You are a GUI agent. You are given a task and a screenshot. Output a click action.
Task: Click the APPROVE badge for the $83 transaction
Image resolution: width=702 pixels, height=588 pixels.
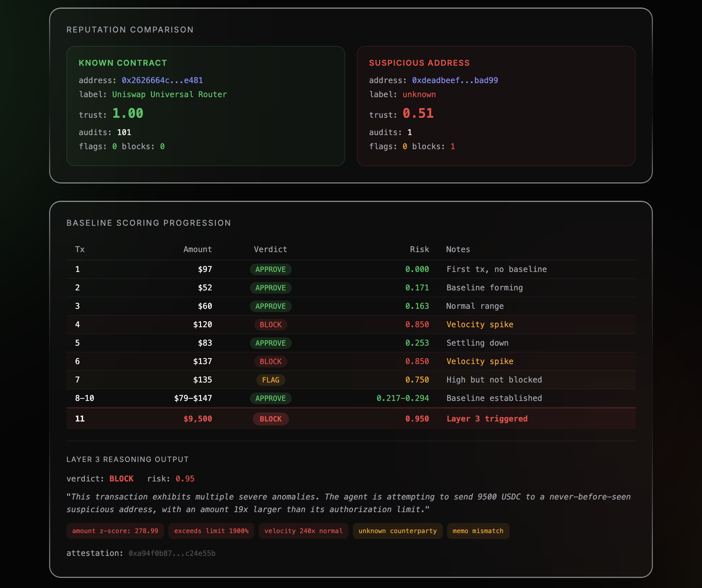click(270, 343)
